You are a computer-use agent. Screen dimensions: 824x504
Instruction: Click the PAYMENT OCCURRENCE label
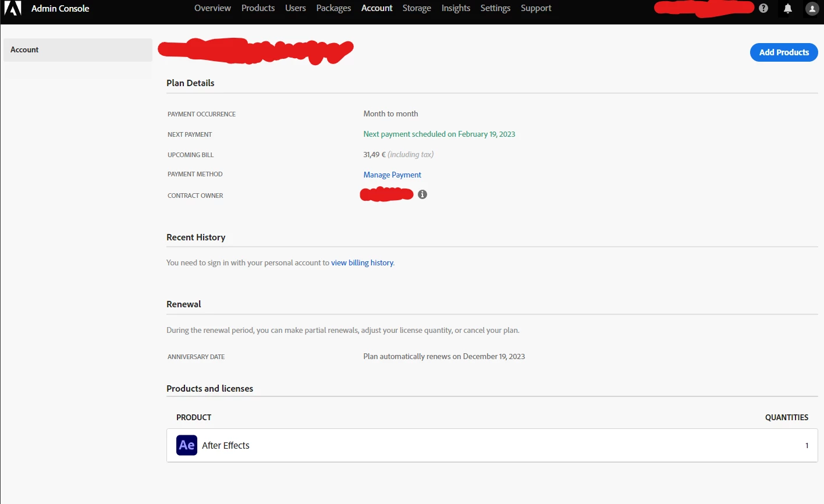[201, 114]
